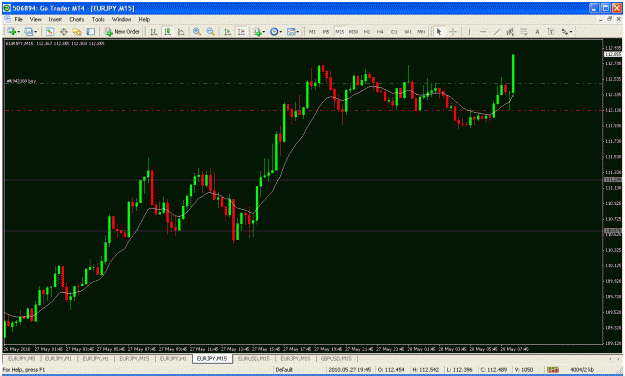Switch to the EURJPY,M5 chart tab
This screenshot has width=625, height=376.
pyautogui.click(x=22, y=359)
